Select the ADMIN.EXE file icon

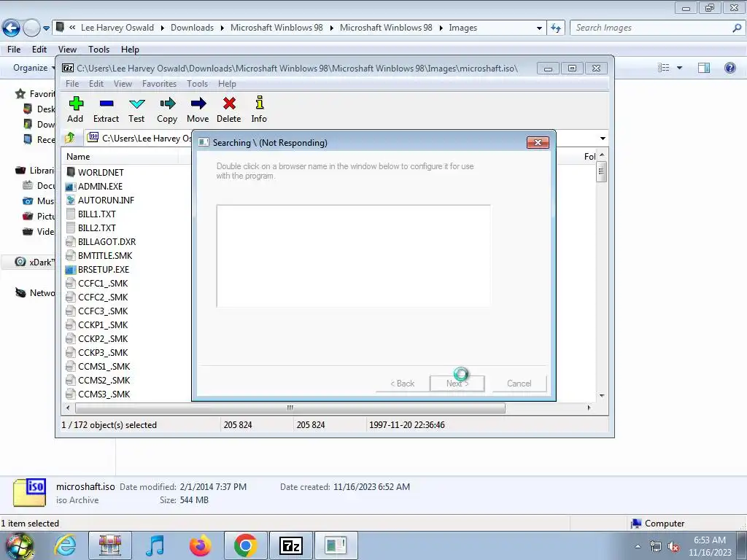point(71,186)
